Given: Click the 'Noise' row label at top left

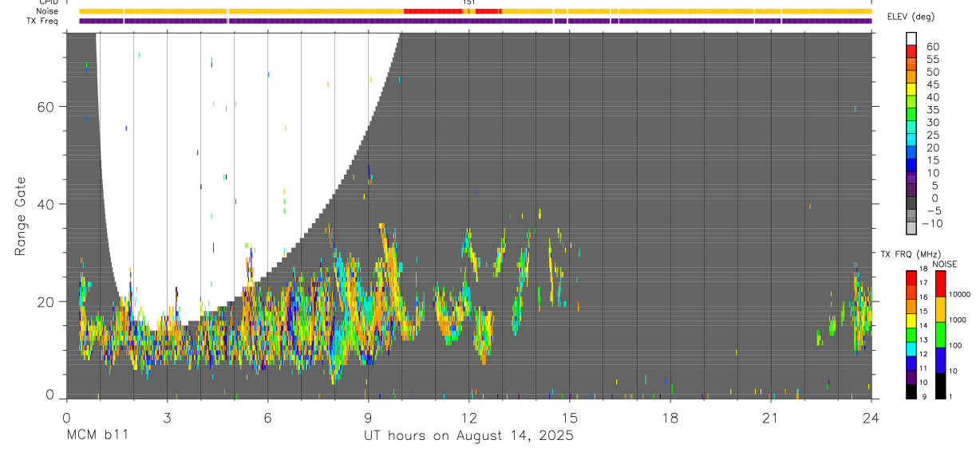Looking at the screenshot, I should (x=47, y=11).
